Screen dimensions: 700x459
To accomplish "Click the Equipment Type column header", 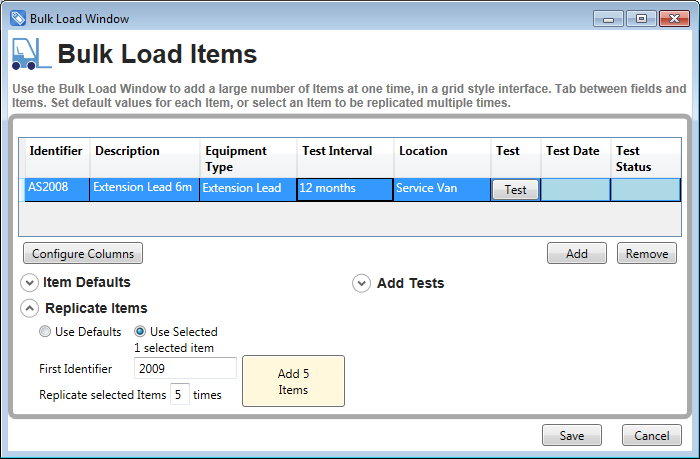I will pos(247,158).
